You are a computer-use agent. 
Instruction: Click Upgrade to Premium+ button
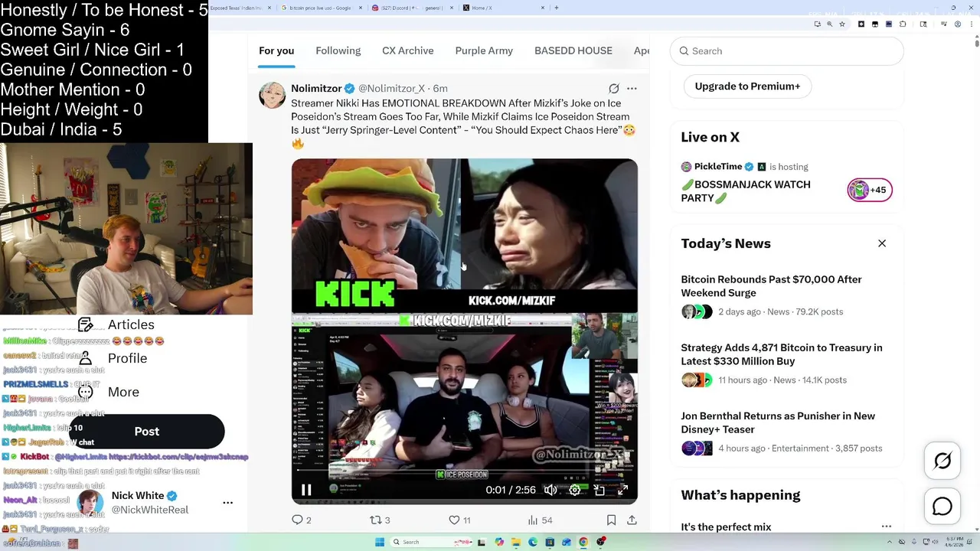click(x=747, y=86)
